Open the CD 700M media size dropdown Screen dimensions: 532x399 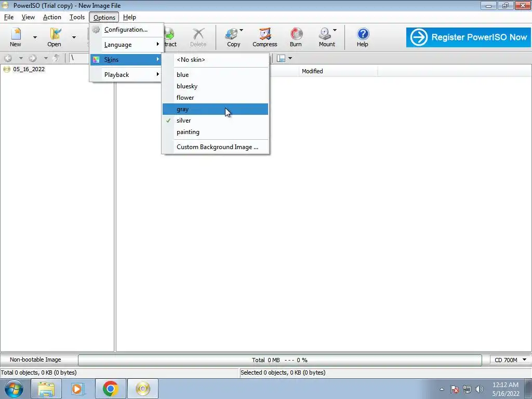[510, 360]
